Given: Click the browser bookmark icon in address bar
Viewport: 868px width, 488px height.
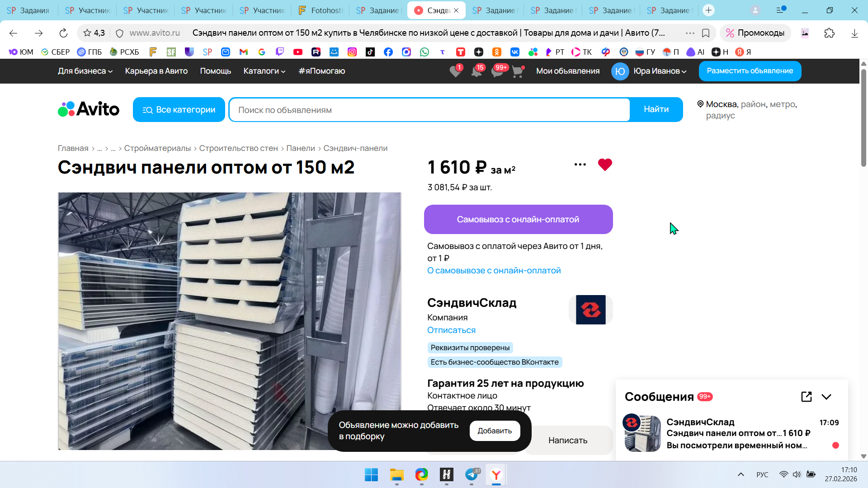Looking at the screenshot, I should (x=706, y=33).
